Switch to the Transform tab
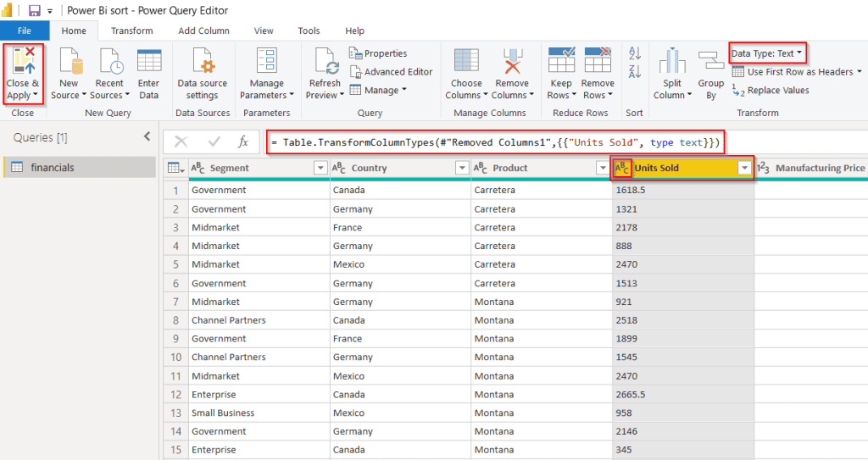 (131, 30)
